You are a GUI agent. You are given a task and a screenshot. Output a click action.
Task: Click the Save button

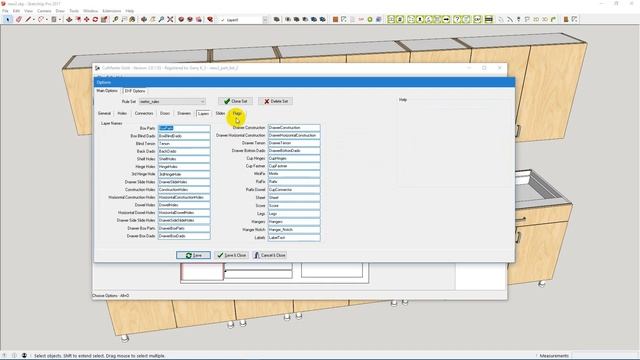[193, 255]
